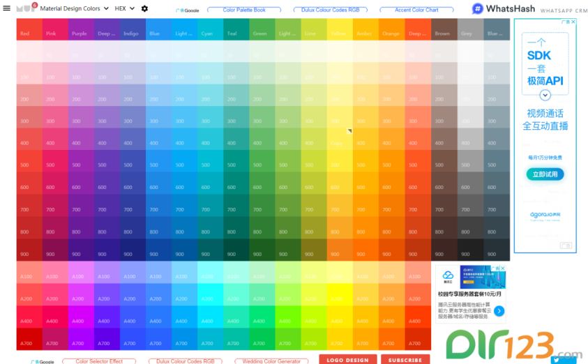The image size is (588, 364).
Task: Select the Brown column header swatch
Action: click(x=444, y=29)
